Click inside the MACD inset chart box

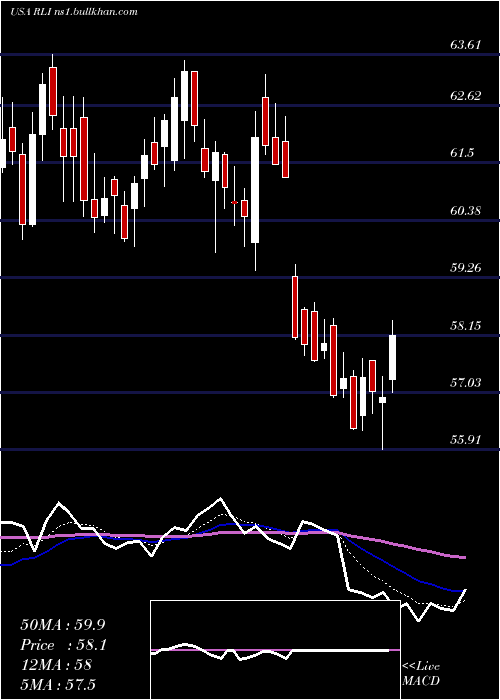point(275,650)
